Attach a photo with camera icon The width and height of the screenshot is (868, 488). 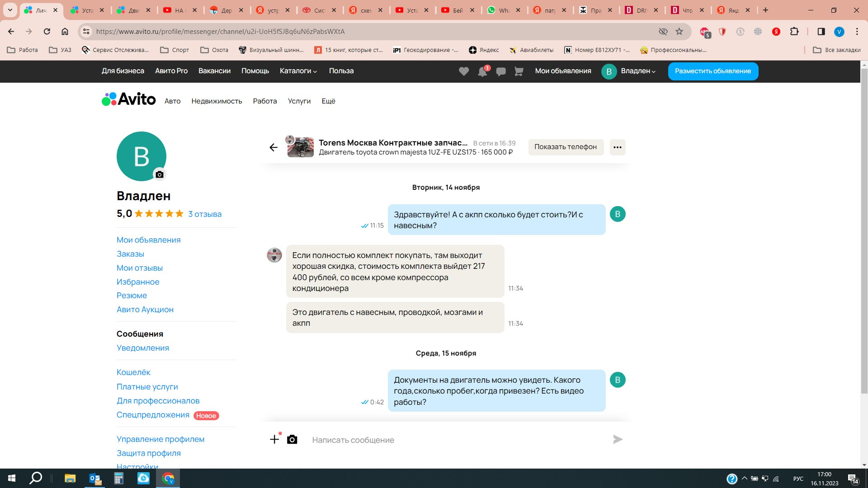click(292, 440)
